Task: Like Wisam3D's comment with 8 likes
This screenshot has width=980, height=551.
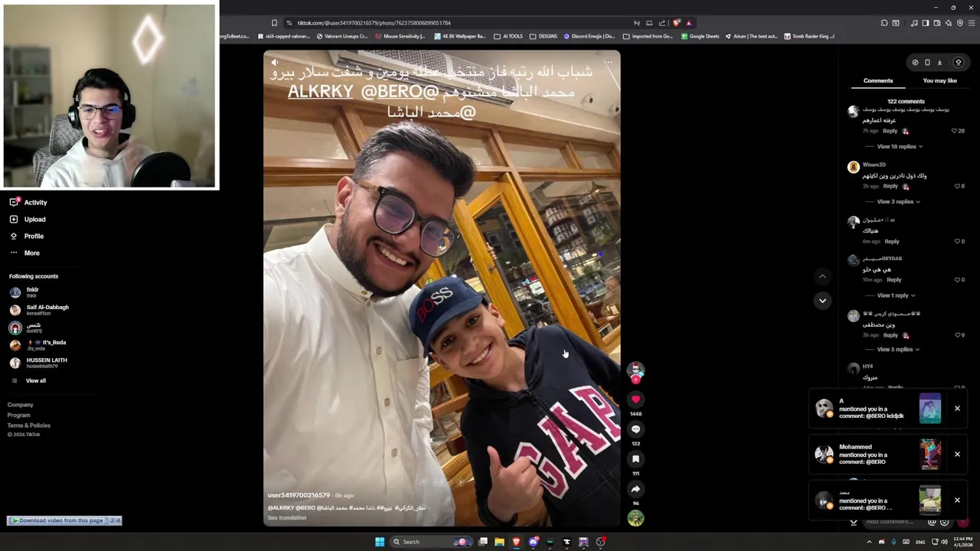Action: (x=957, y=186)
